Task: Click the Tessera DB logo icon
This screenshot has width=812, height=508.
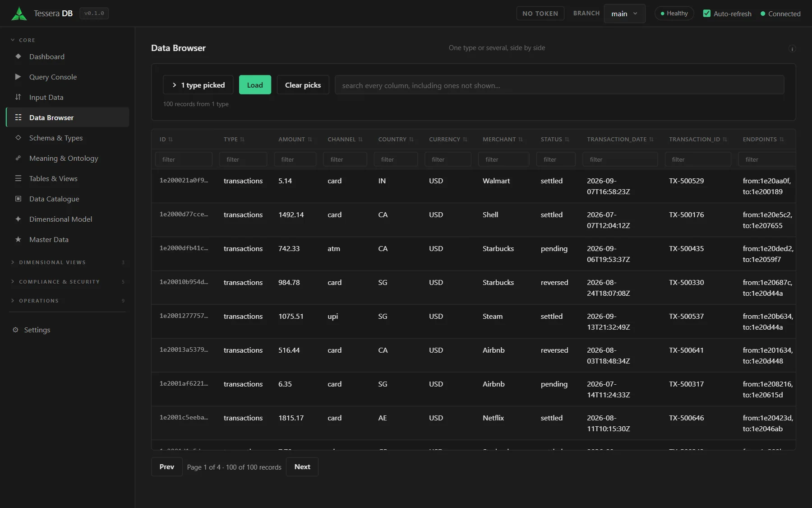Action: click(19, 14)
